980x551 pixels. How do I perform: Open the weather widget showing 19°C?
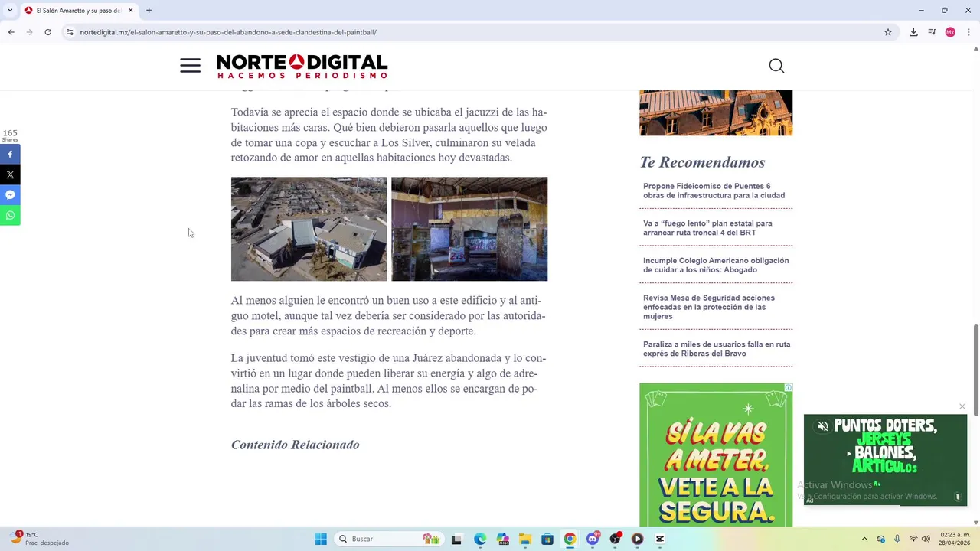[38, 539]
